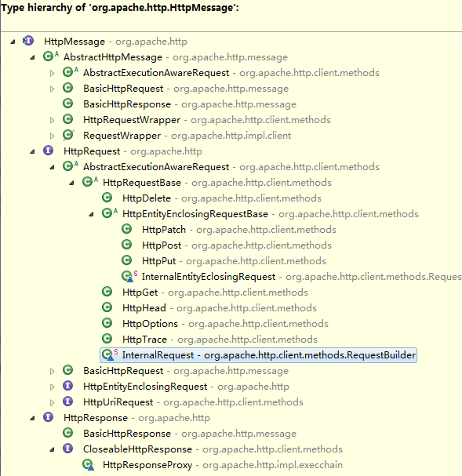Click the HttpResponseProxy class icon
462x476 pixels.
[x=89, y=465]
